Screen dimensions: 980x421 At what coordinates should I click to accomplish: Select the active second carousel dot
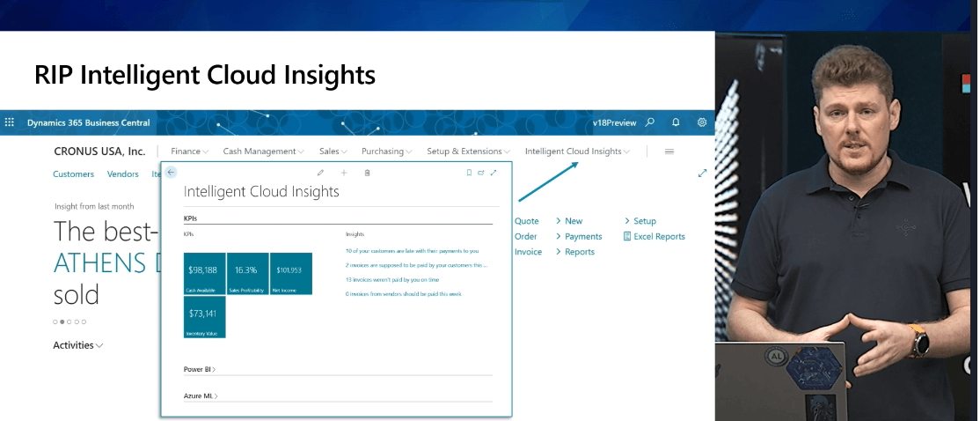62,321
